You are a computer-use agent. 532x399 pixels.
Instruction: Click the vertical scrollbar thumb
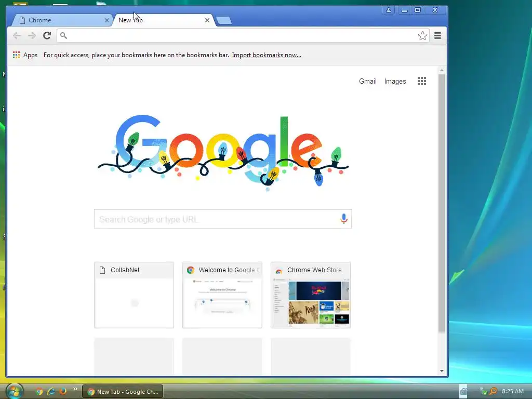[442, 204]
